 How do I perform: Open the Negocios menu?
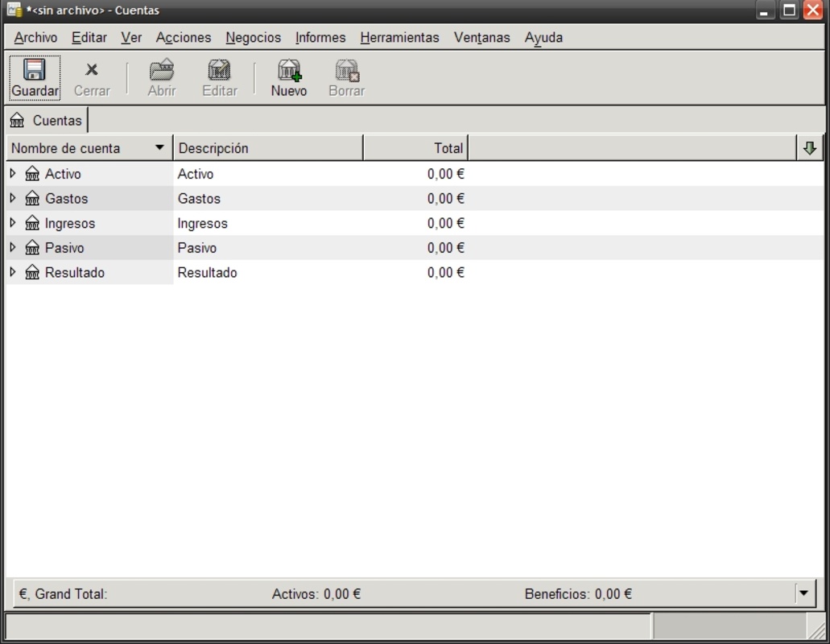click(253, 38)
